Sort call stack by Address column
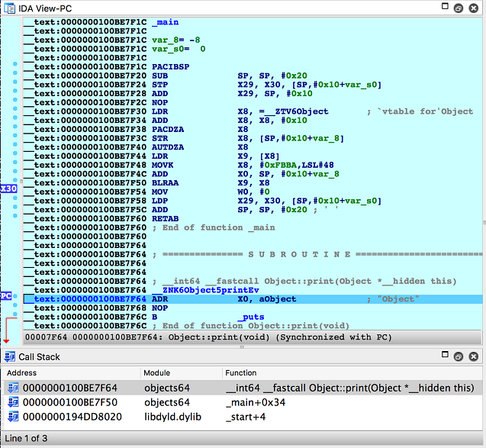The height and width of the screenshot is (448, 486). 71,372
